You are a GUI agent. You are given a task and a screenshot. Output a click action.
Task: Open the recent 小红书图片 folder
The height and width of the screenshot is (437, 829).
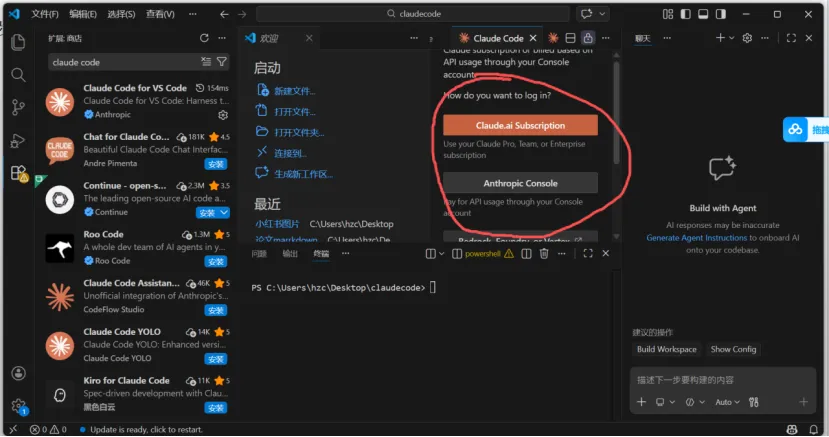[x=277, y=224]
